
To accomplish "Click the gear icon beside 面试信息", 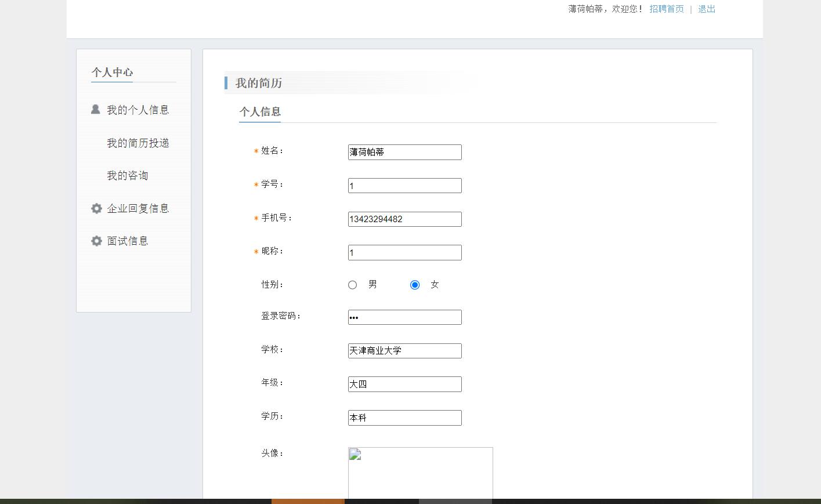I will click(96, 241).
